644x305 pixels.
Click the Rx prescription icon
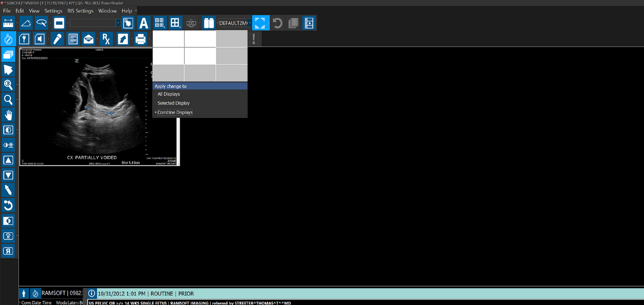(x=106, y=39)
